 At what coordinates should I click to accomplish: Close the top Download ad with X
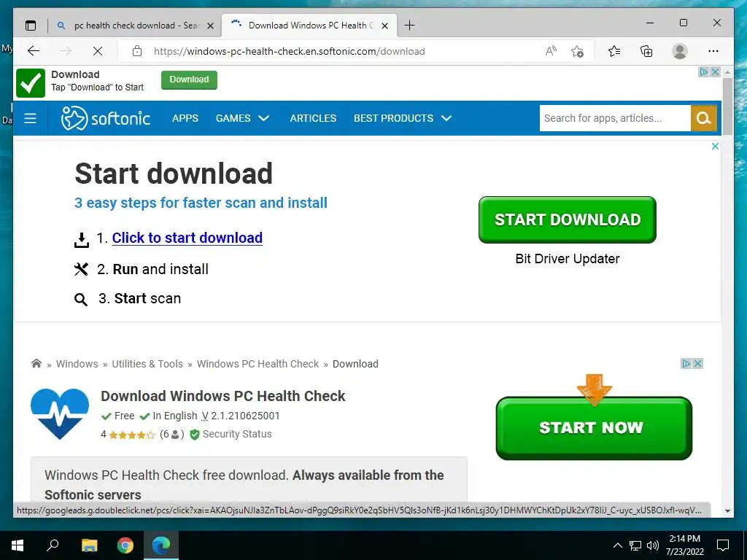click(x=715, y=72)
